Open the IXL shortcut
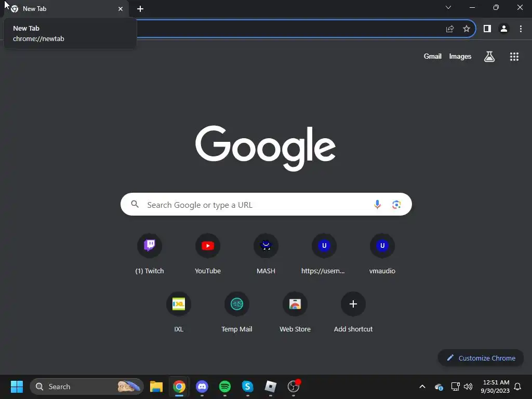The width and height of the screenshot is (532, 399). point(179,304)
